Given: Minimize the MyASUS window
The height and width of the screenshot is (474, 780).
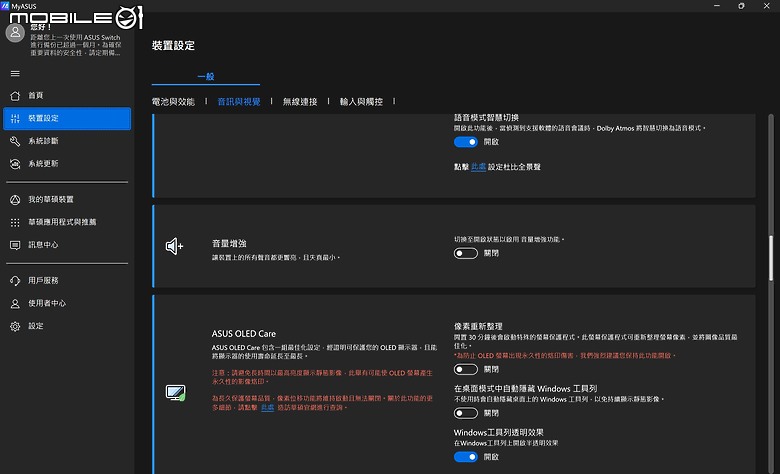Looking at the screenshot, I should [x=717, y=6].
